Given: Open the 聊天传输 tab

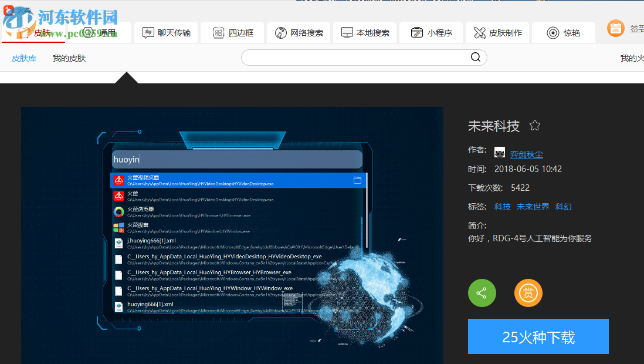Looking at the screenshot, I should pyautogui.click(x=167, y=33).
